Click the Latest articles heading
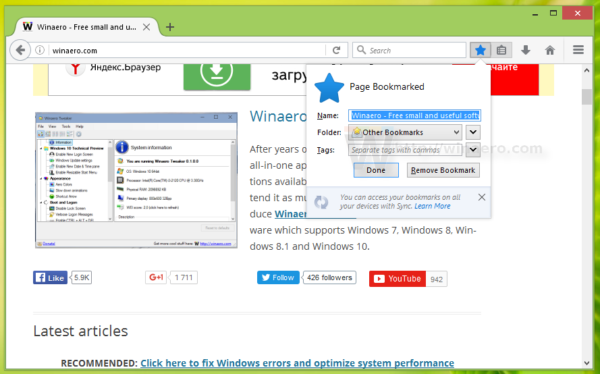The height and width of the screenshot is (374, 600). click(80, 331)
